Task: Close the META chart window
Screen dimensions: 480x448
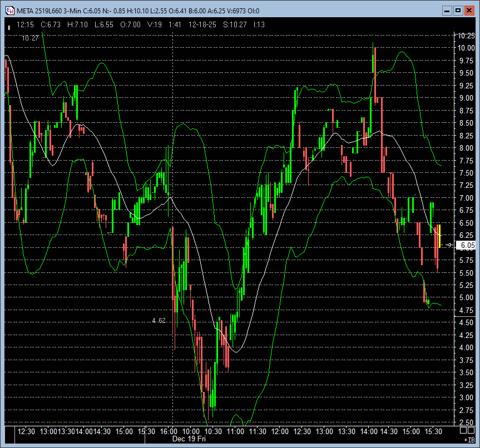Action: point(469,10)
